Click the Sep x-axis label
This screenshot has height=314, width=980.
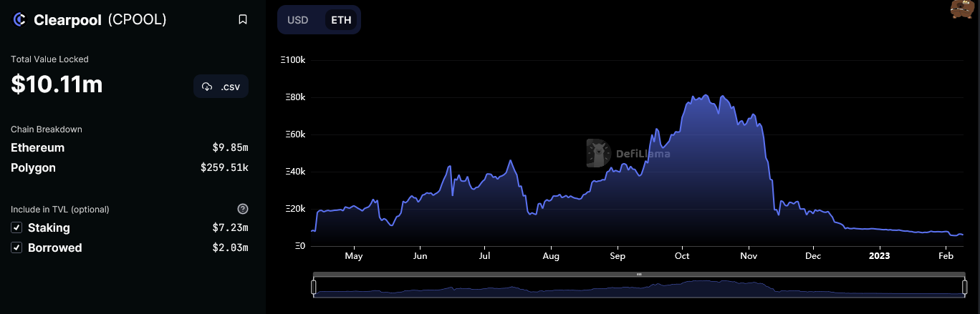pyautogui.click(x=618, y=256)
